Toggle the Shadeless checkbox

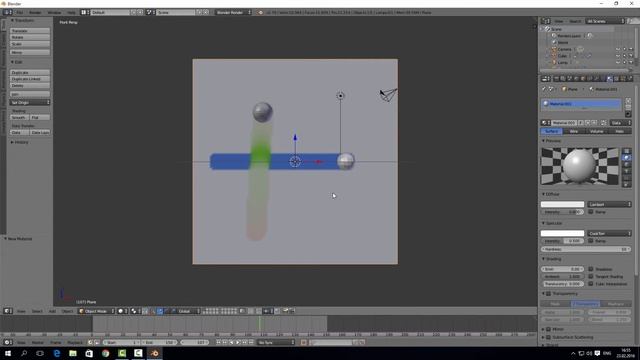[591, 269]
